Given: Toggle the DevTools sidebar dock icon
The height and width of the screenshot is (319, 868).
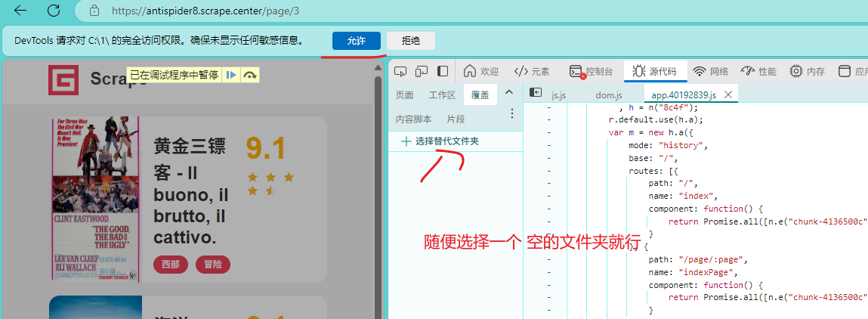Looking at the screenshot, I should point(443,71).
